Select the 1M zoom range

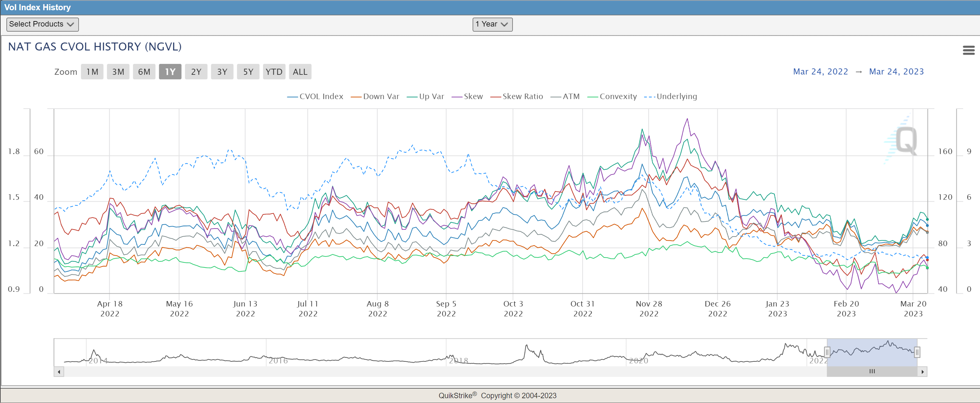coord(92,72)
